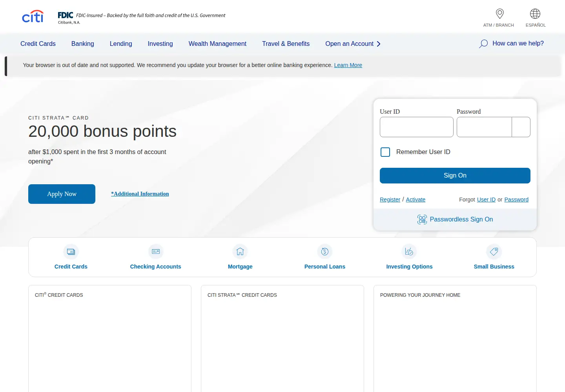Expand Open an Account chevron
The width and height of the screenshot is (565, 392).
379,44
